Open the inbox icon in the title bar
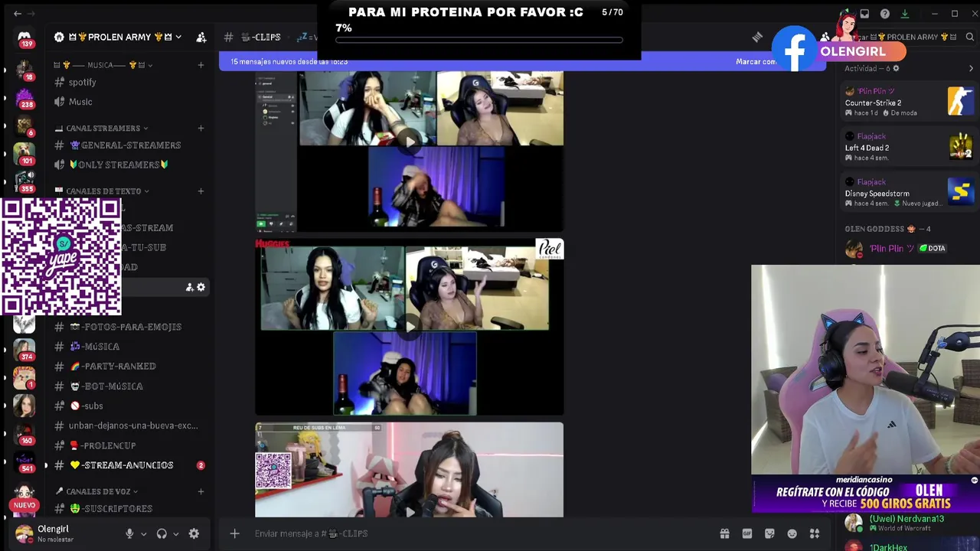The width and height of the screenshot is (980, 551). [864, 14]
